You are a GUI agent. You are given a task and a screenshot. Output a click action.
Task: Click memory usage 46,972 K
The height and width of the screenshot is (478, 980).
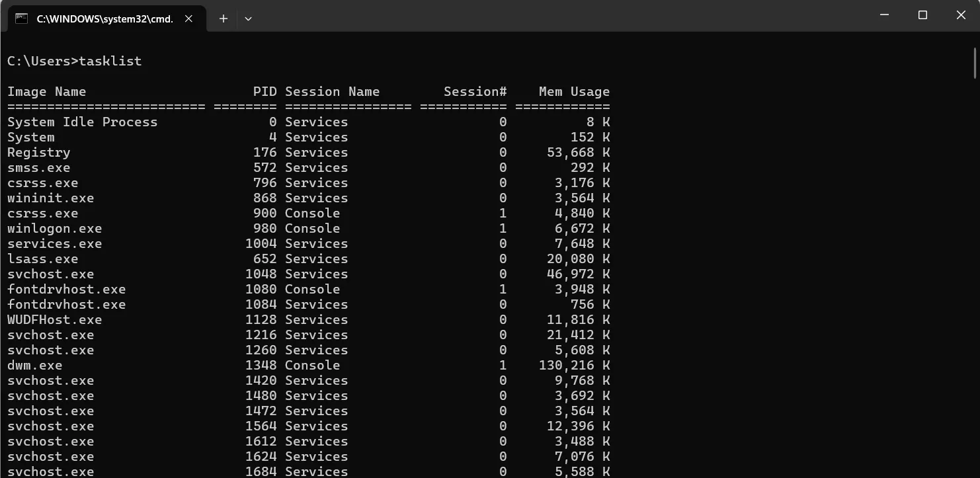(579, 274)
